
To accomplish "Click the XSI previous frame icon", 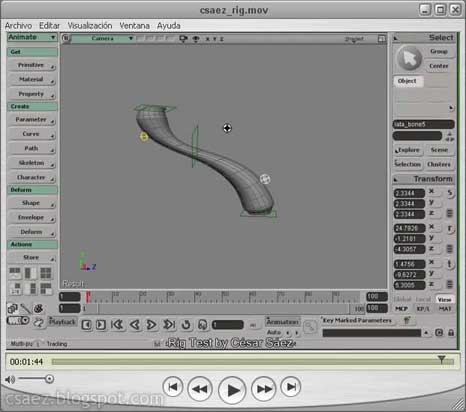I will pyautogui.click(x=86, y=325).
